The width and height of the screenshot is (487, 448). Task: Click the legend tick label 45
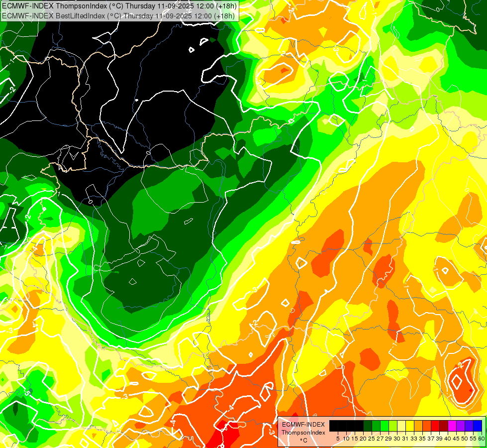(456, 439)
